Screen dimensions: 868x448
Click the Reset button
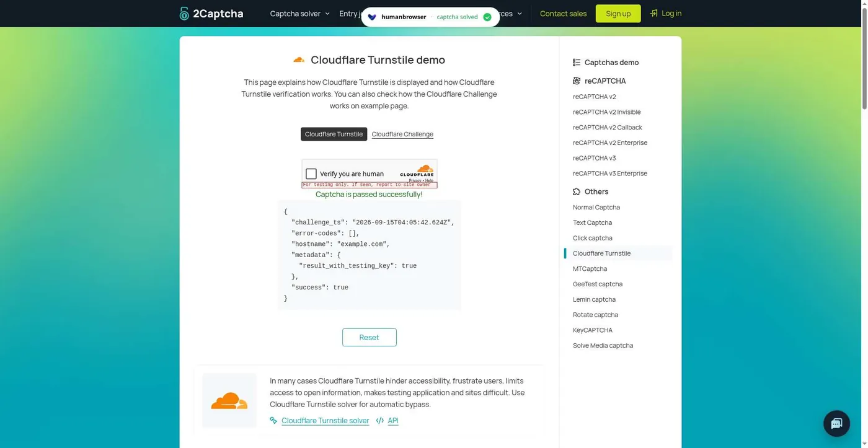pos(369,338)
